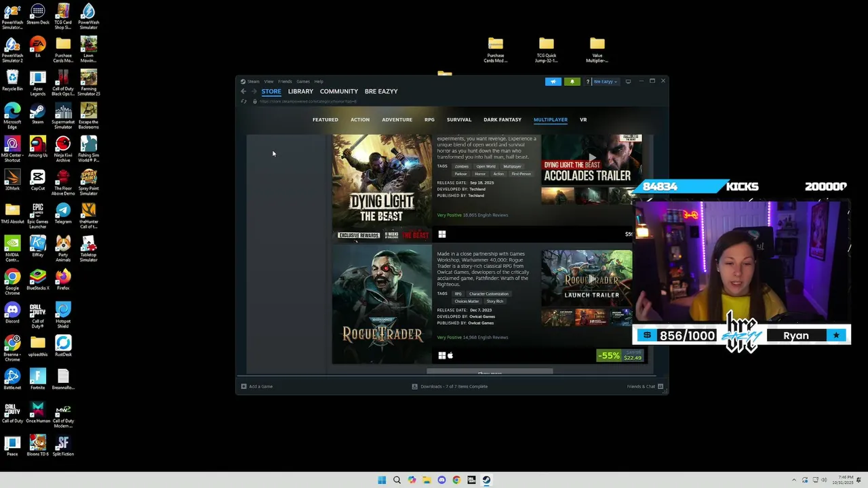Play the Rogue Trader Launch Trailer
The height and width of the screenshot is (488, 868).
tap(587, 279)
